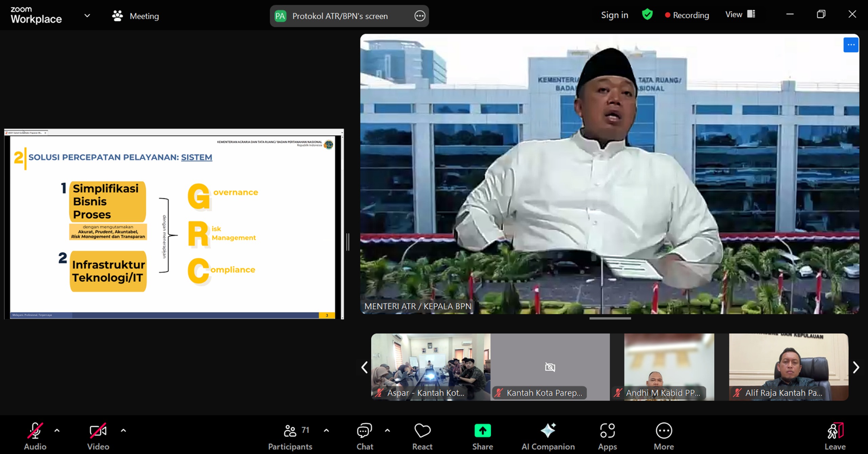Click the Sign in link
The image size is (868, 454).
[614, 15]
